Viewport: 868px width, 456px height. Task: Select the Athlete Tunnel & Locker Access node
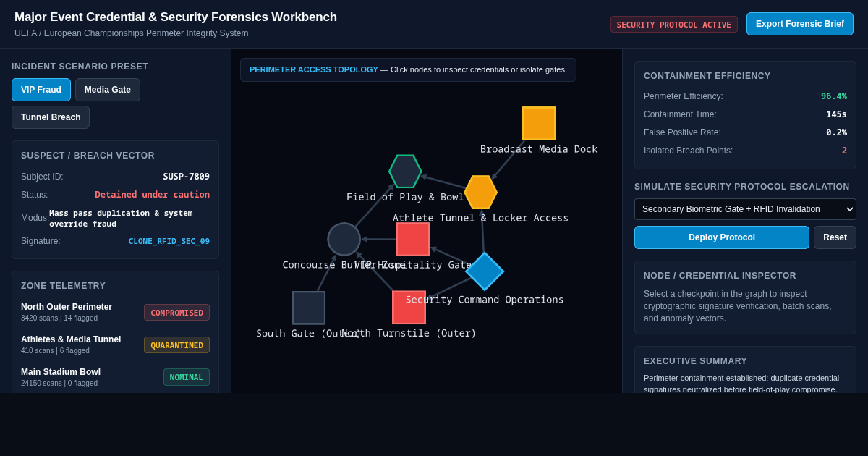coord(481,193)
